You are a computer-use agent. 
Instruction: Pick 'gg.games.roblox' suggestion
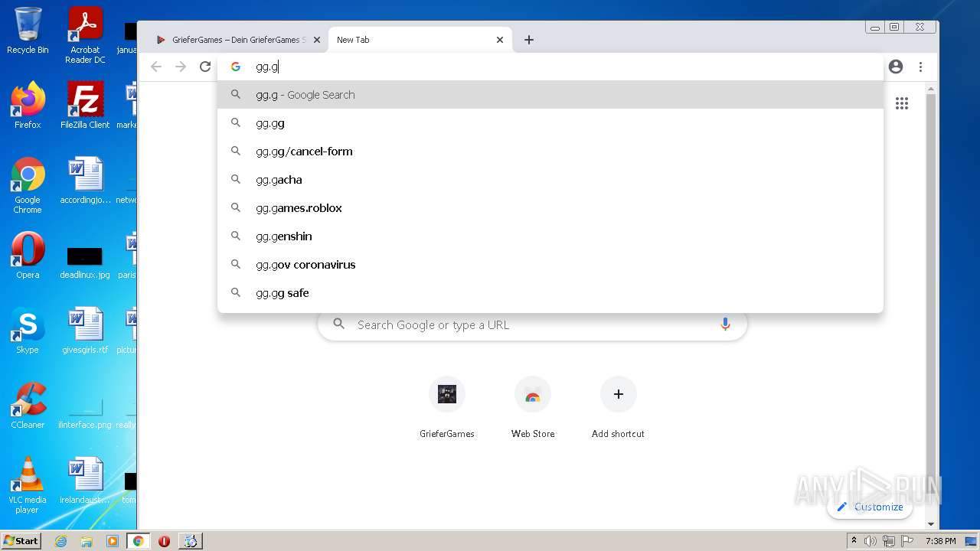[x=550, y=208]
